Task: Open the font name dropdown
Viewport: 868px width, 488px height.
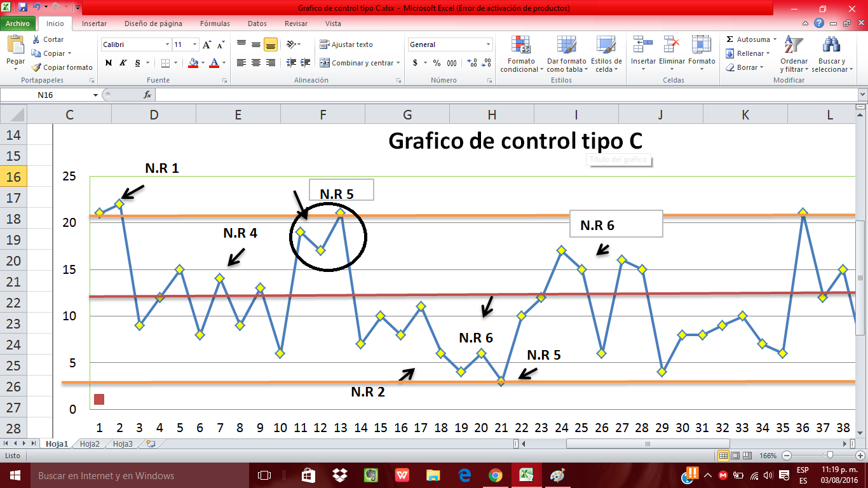Action: coord(133,44)
